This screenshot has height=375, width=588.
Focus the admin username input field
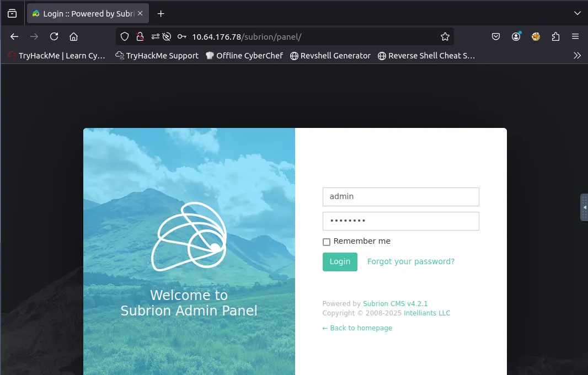click(x=400, y=197)
